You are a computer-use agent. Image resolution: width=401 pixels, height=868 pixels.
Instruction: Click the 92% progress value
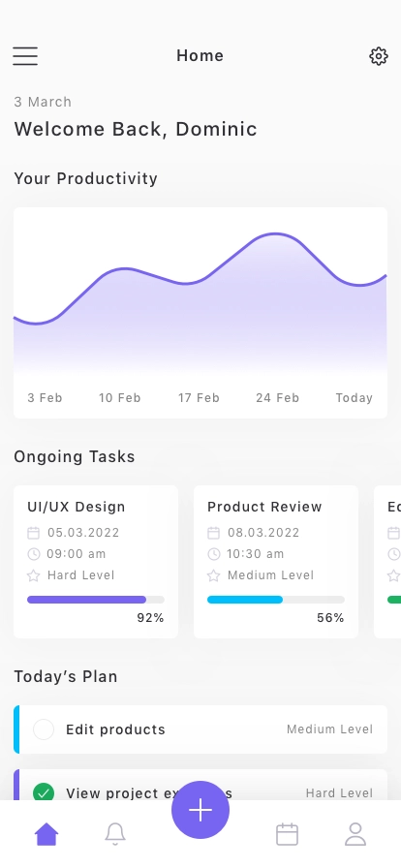point(151,618)
